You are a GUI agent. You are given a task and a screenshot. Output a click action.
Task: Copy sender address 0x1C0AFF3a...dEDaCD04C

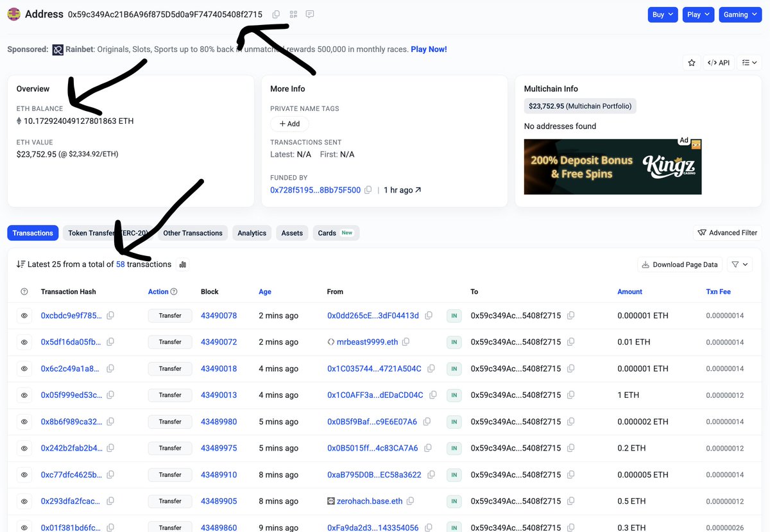(433, 395)
